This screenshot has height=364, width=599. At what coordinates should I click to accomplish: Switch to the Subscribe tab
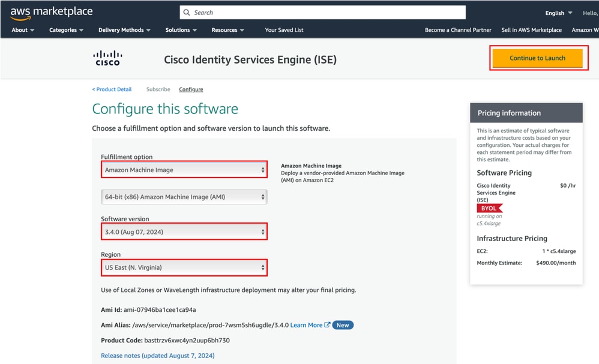[158, 89]
